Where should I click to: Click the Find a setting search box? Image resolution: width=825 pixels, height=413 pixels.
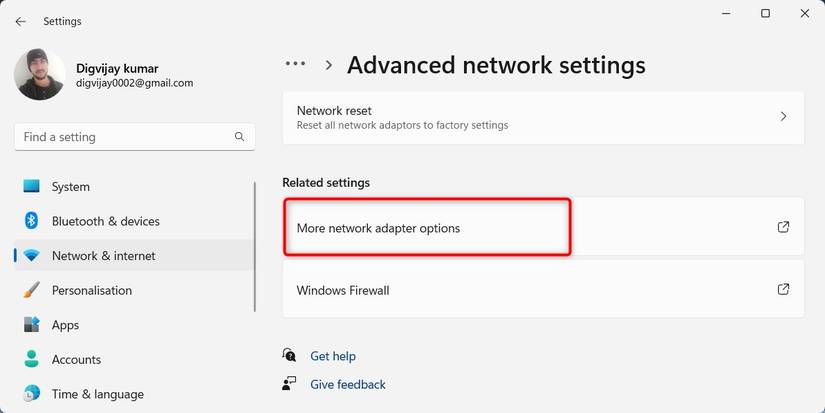pyautogui.click(x=135, y=137)
